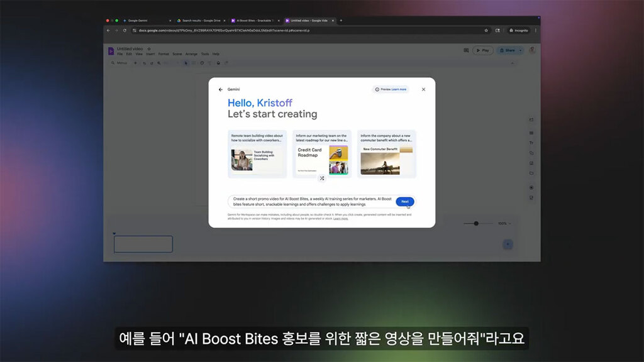Open the View menu
The image size is (644, 362).
[x=139, y=54]
